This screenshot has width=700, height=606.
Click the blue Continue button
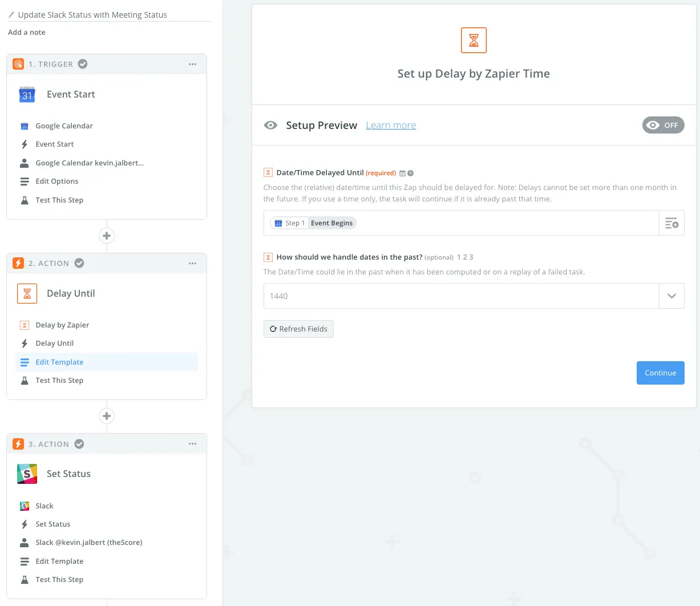click(x=661, y=373)
